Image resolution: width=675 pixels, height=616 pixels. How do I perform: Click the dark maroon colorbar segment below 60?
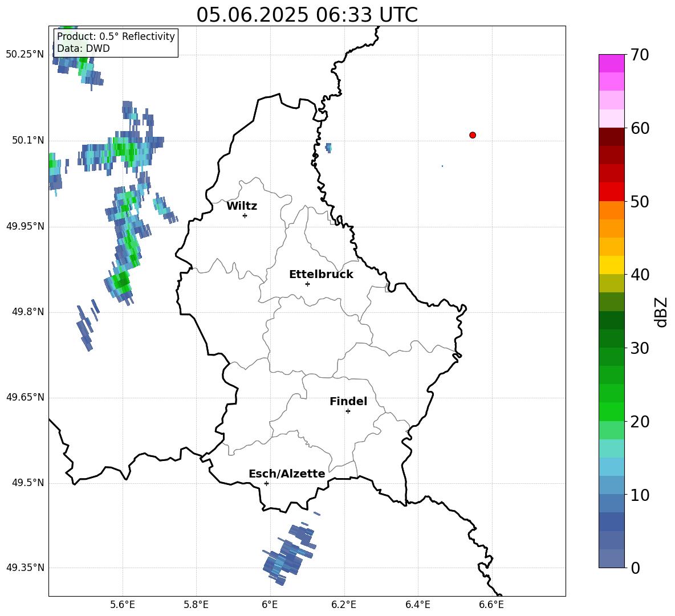[611, 137]
